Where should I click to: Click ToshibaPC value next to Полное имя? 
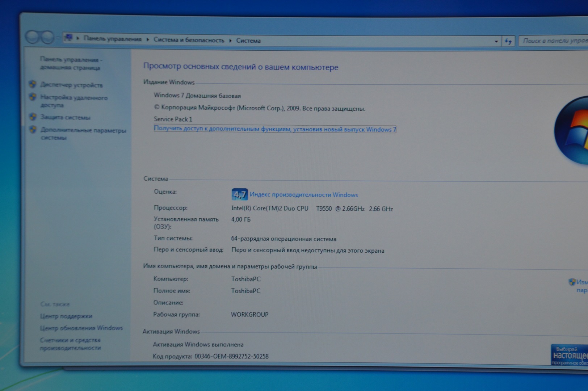coord(246,291)
